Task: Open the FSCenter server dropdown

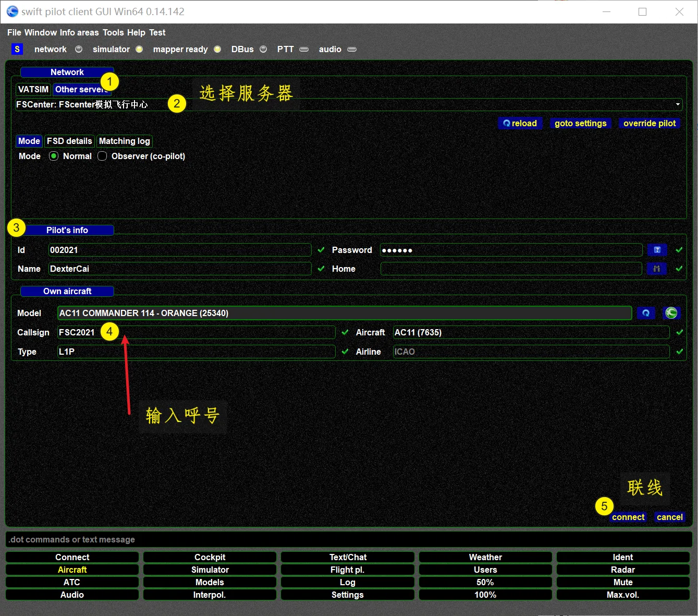Action: [x=348, y=104]
